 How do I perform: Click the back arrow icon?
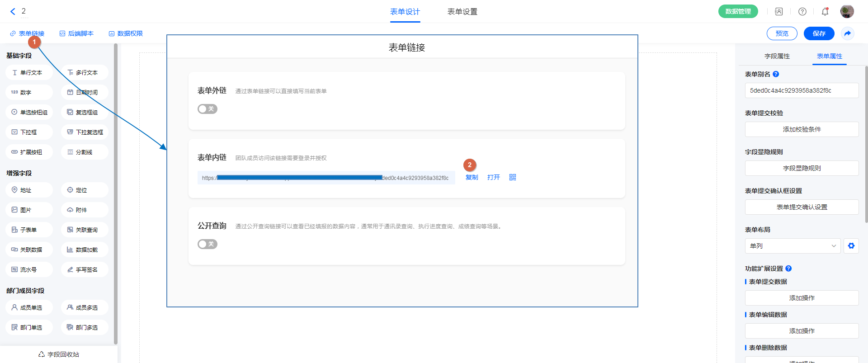(13, 12)
